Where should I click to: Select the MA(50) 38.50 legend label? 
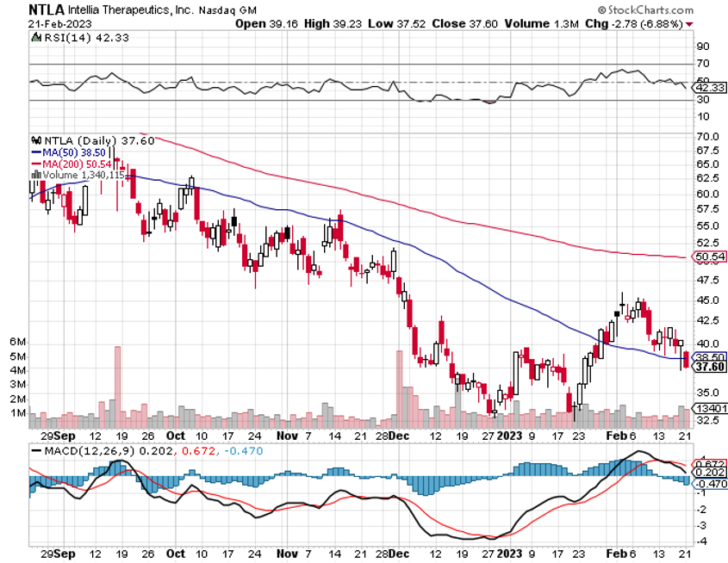pos(78,152)
